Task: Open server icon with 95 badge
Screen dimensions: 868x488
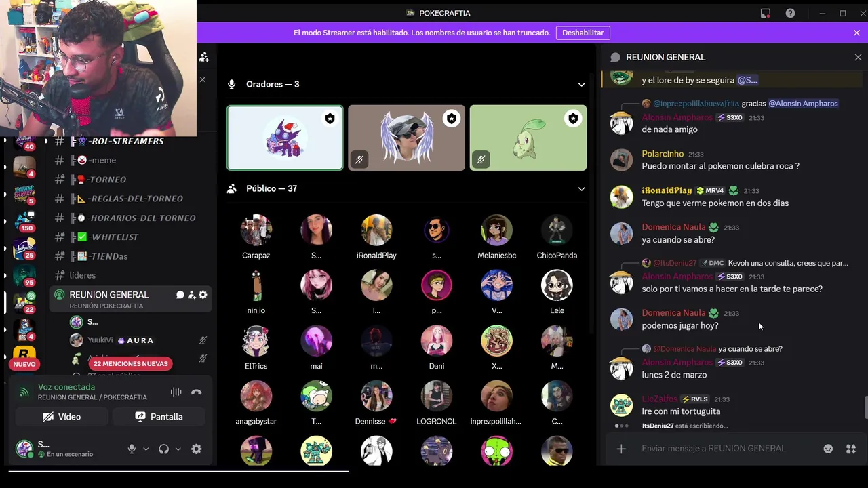Action: (x=24, y=276)
